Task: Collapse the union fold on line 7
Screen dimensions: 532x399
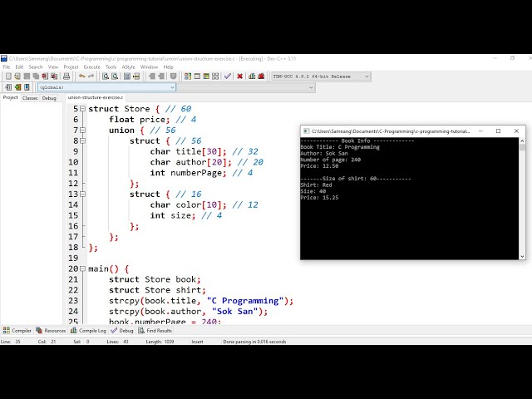Action: (82, 131)
